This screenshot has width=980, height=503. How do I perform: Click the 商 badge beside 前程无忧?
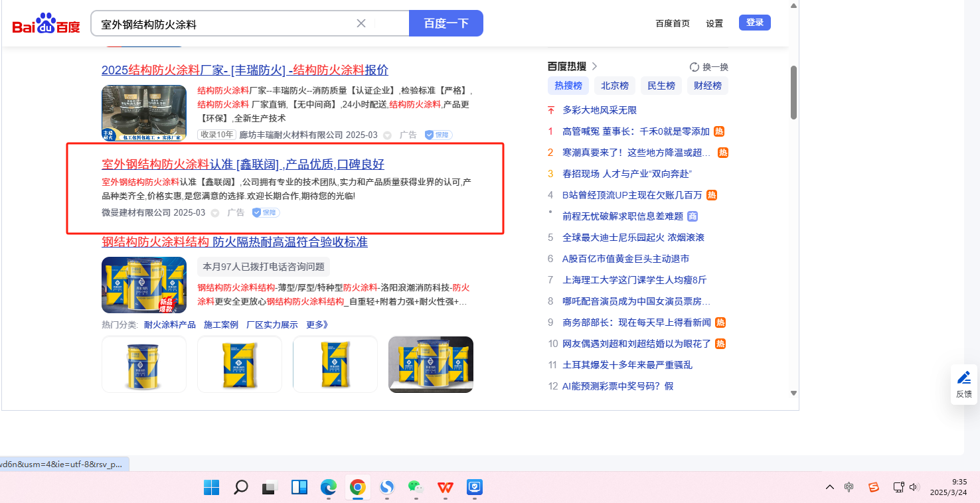coord(693,216)
